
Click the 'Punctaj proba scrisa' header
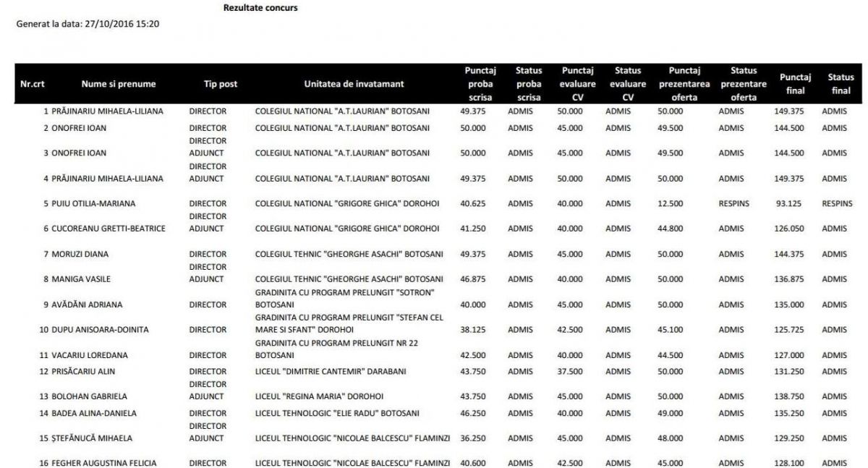[480, 84]
